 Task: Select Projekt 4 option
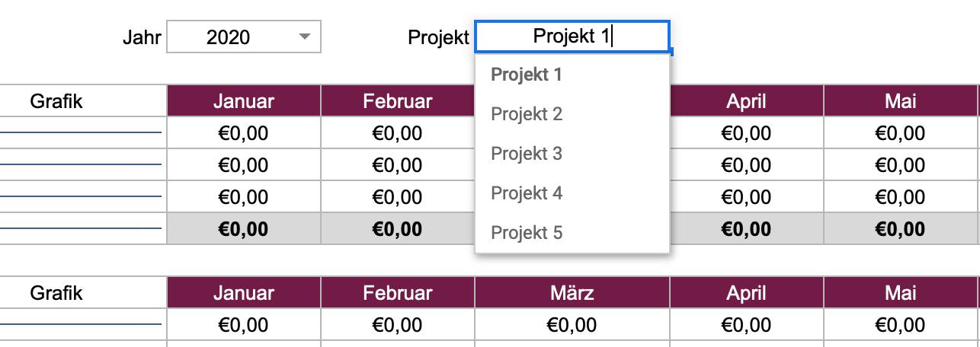tap(527, 193)
